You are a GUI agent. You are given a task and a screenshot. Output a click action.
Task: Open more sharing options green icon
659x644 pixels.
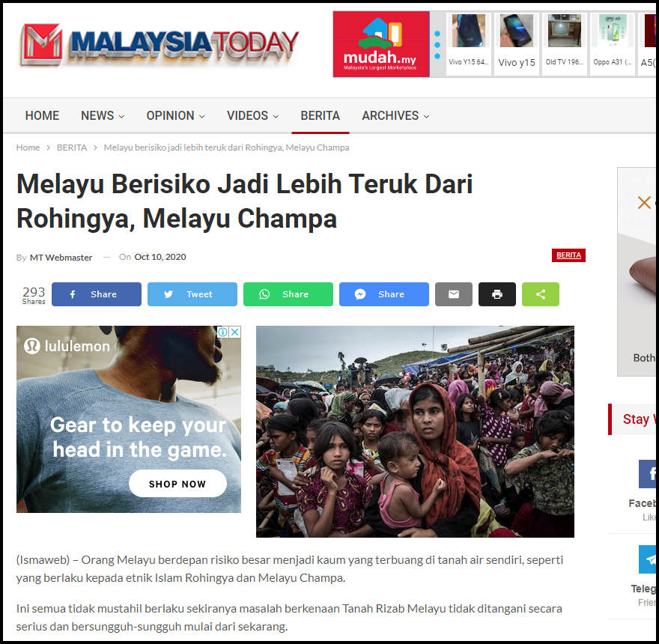point(541,294)
